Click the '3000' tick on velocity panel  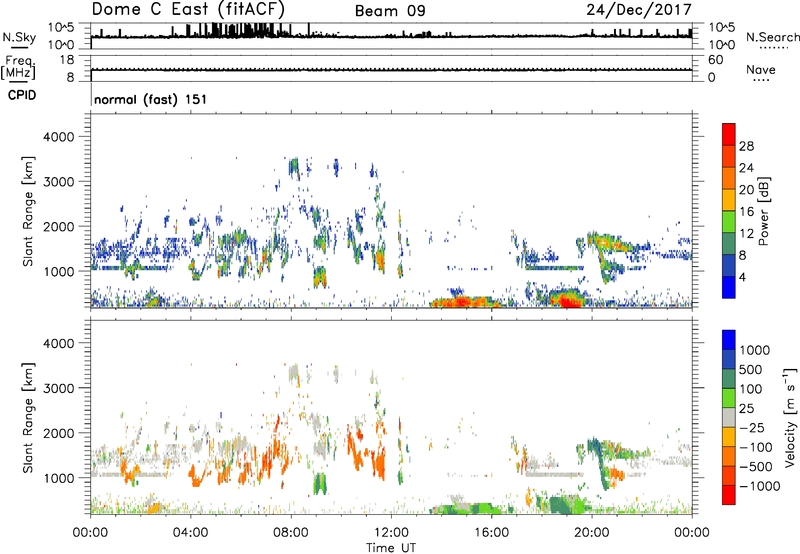[58, 388]
